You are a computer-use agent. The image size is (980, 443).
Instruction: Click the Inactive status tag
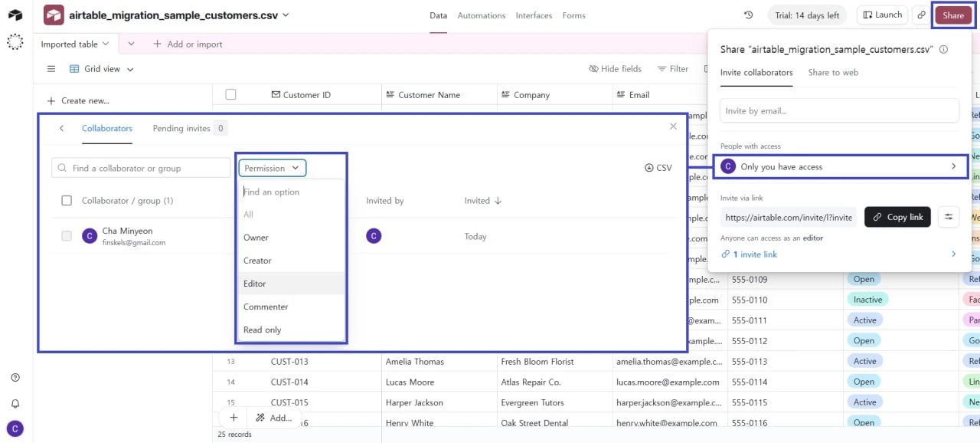point(867,300)
